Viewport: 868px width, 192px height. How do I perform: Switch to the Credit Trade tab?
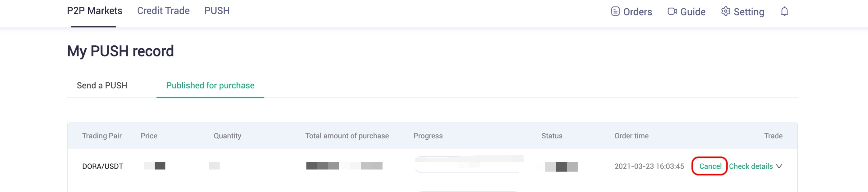point(163,11)
